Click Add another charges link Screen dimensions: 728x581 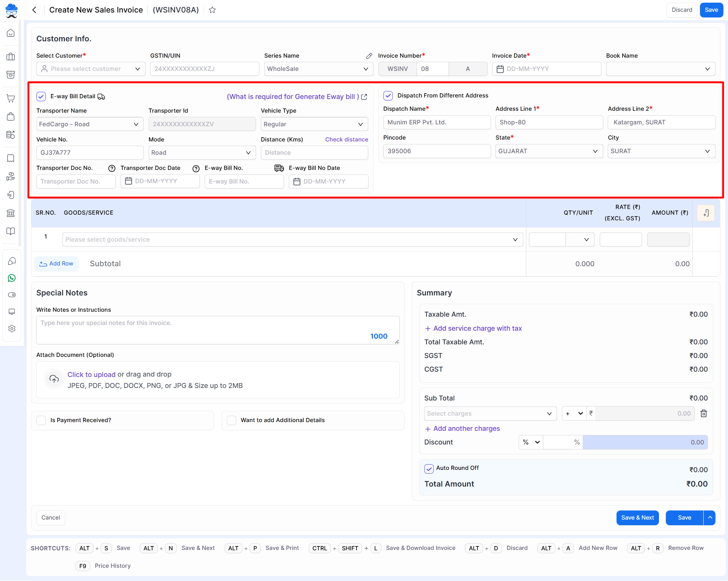(462, 429)
